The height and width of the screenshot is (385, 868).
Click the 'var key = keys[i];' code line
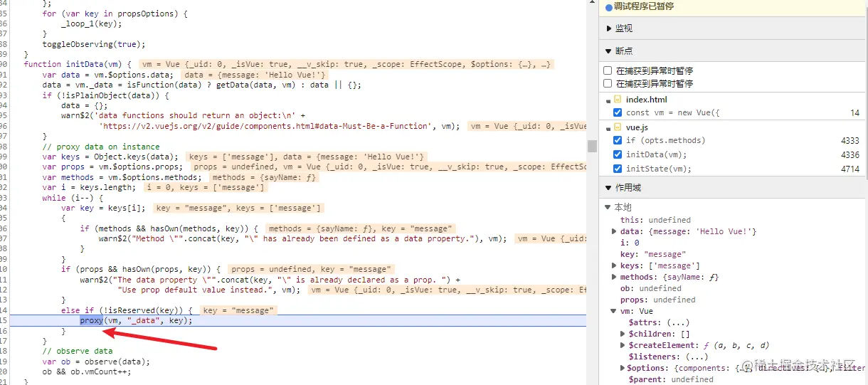pos(103,208)
